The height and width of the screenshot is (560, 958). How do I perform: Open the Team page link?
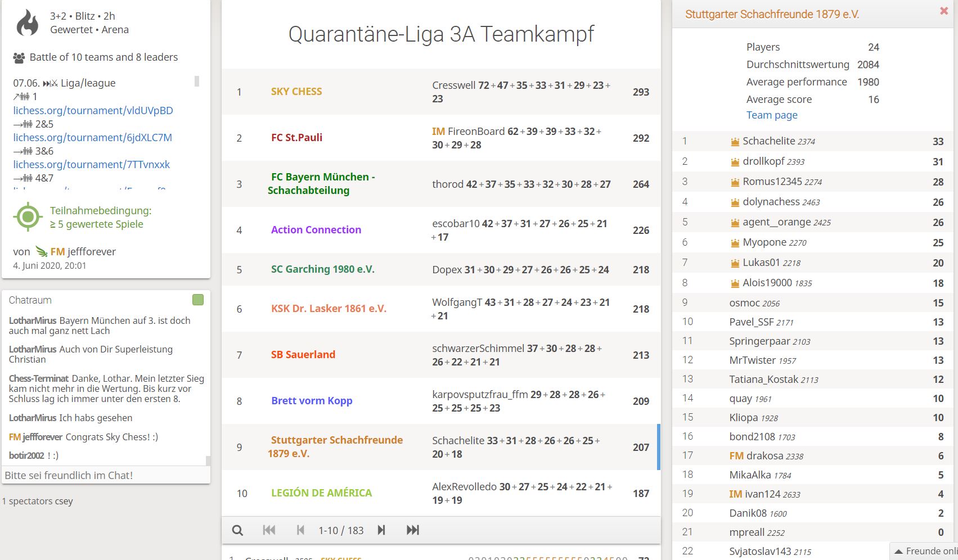(772, 115)
